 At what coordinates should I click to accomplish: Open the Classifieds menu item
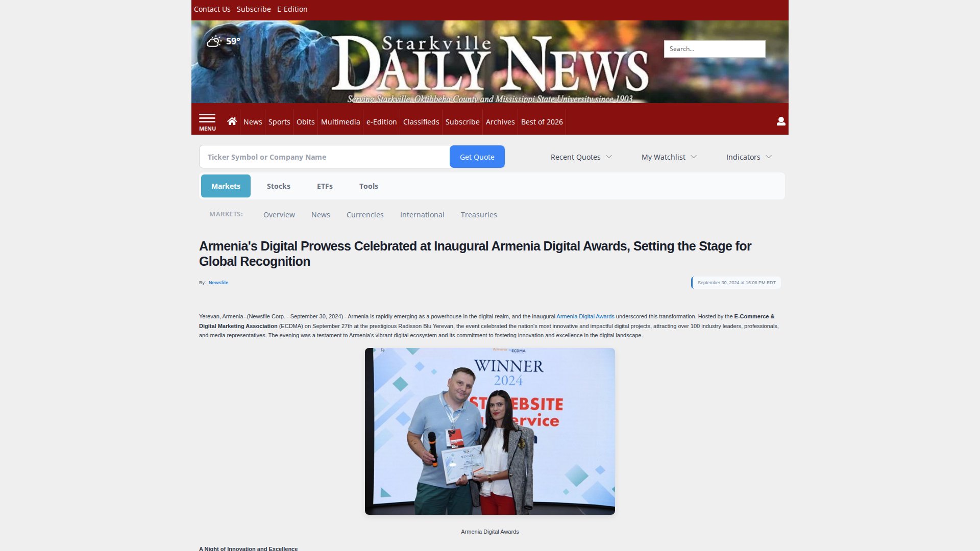(421, 121)
